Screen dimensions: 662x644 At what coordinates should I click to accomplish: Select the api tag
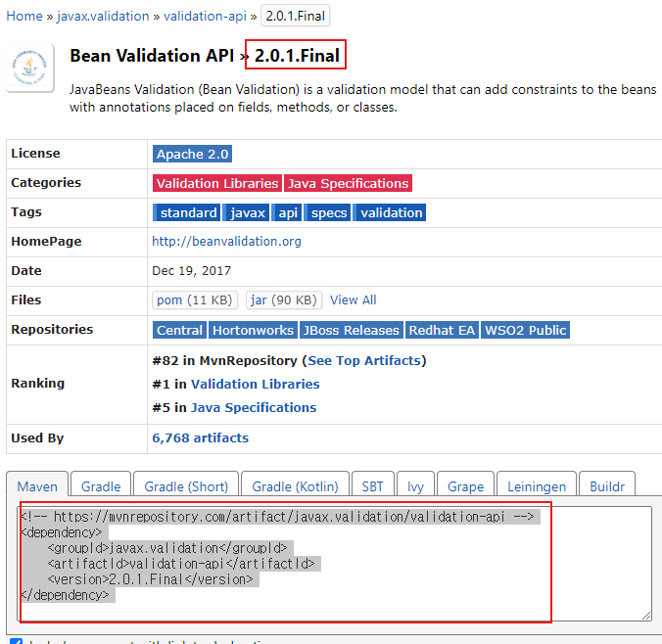pyautogui.click(x=287, y=212)
